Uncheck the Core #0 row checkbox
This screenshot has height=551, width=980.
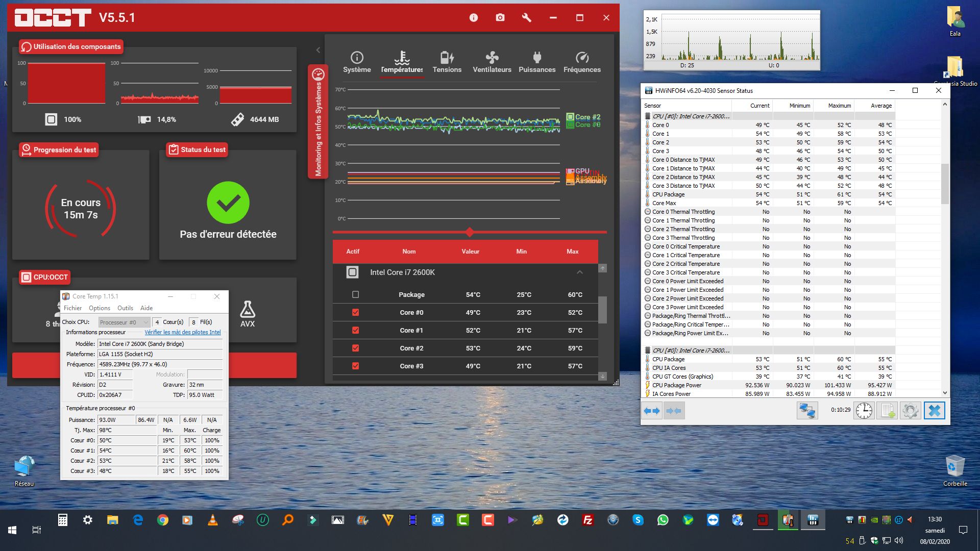pos(356,312)
